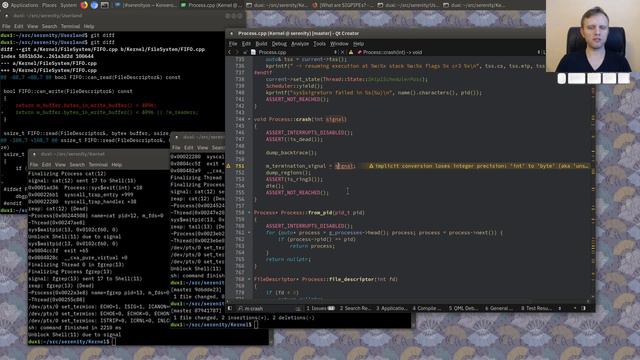
Task: Collapse Process::file_descriptor function at line 768
Action: click(249, 279)
